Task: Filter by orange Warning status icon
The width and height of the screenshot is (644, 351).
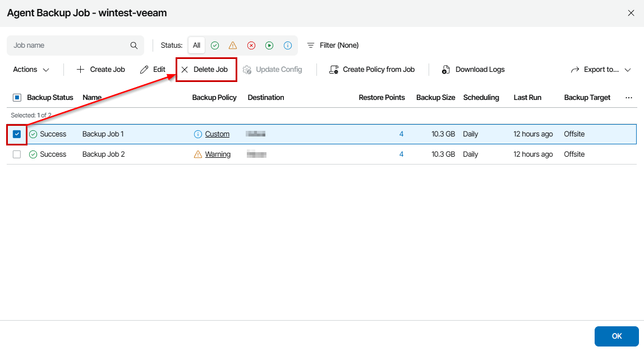Action: (233, 45)
